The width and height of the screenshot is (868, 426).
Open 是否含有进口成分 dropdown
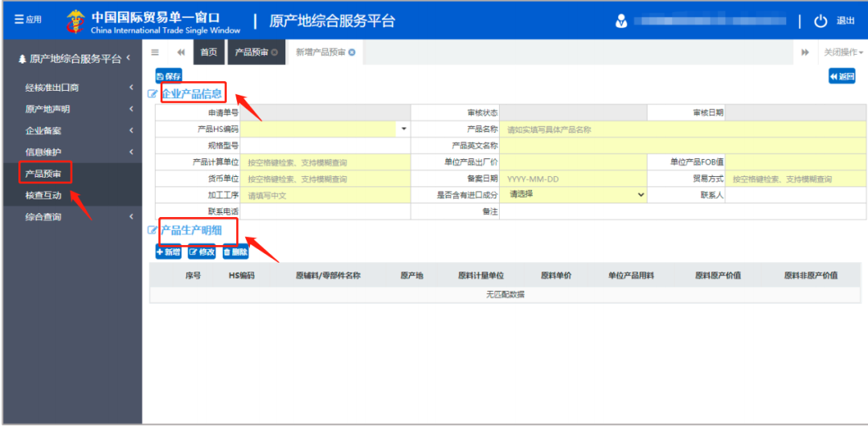pyautogui.click(x=574, y=195)
